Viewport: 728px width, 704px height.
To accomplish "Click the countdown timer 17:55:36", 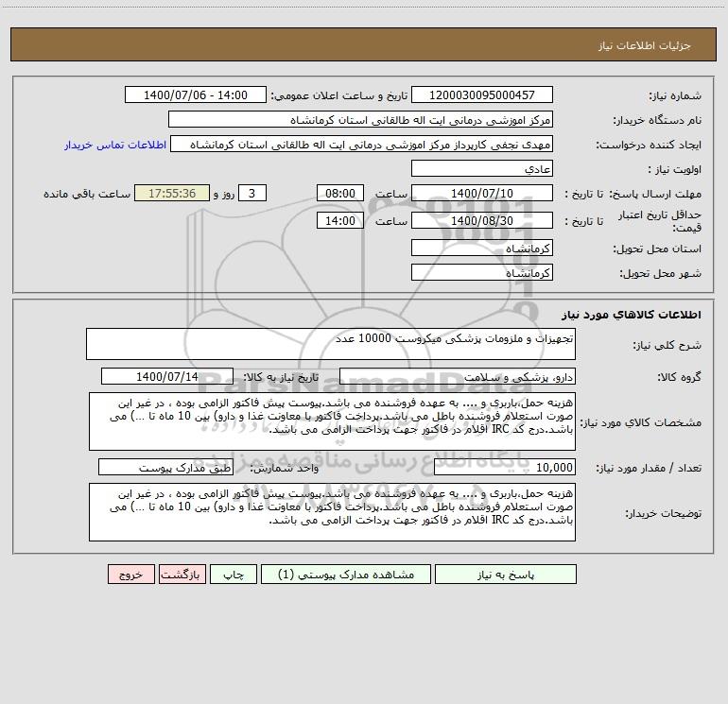I will coord(172,193).
